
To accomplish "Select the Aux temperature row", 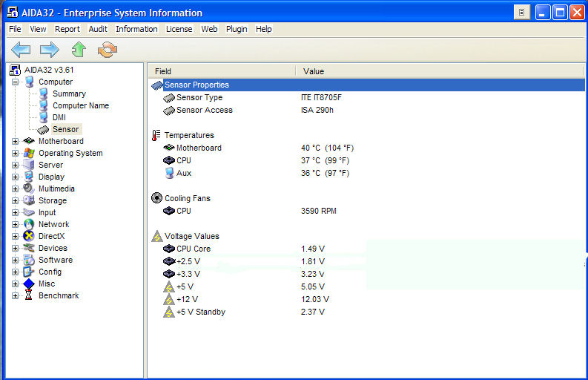I will [x=368, y=173].
